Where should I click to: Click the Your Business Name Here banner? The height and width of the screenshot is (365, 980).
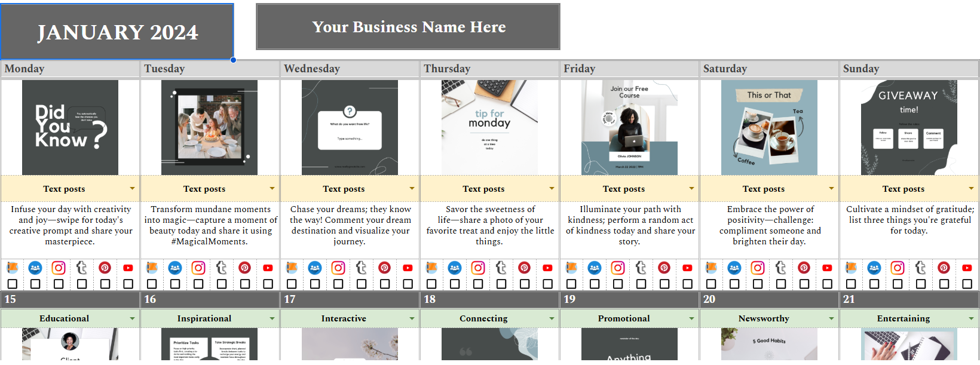408,27
